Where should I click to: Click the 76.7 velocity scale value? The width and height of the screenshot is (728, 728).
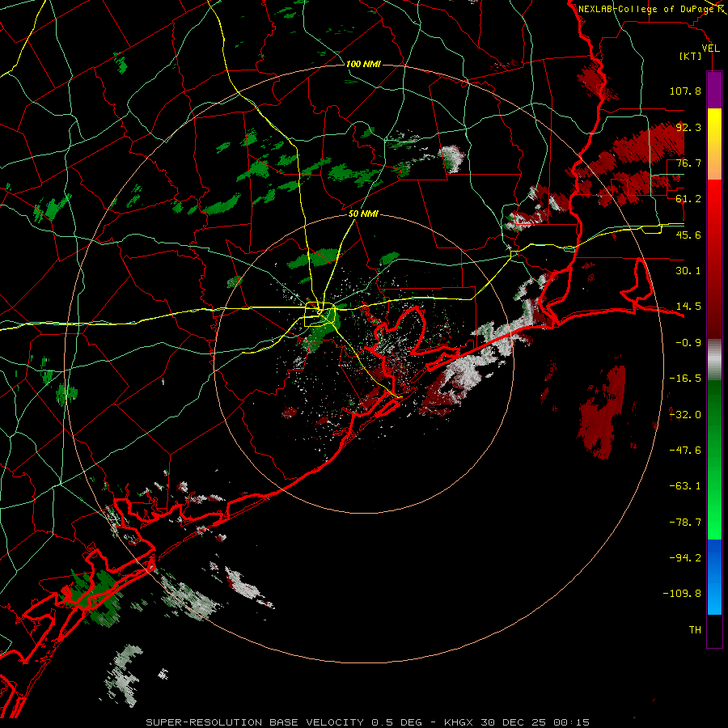(688, 163)
